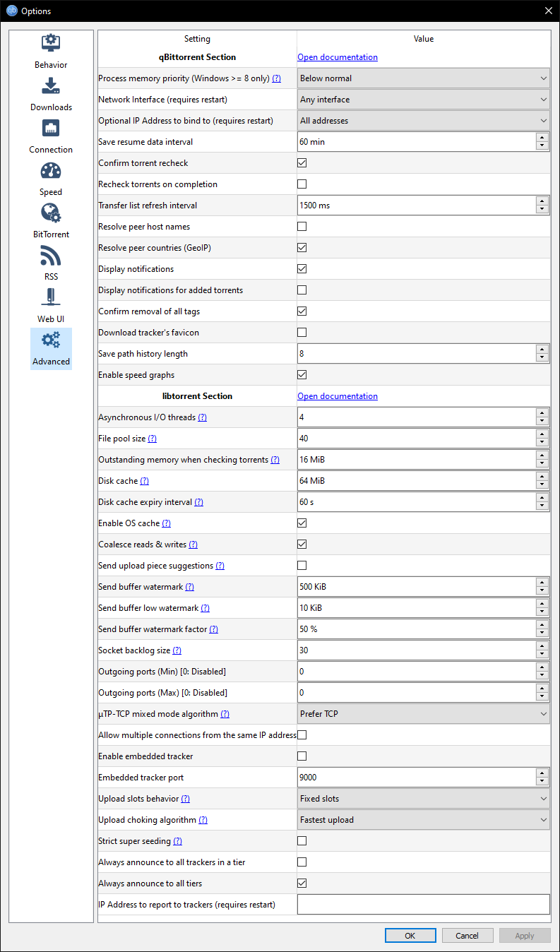The image size is (560, 952).
Task: Enable Recheck torrents on completion
Action: [302, 184]
